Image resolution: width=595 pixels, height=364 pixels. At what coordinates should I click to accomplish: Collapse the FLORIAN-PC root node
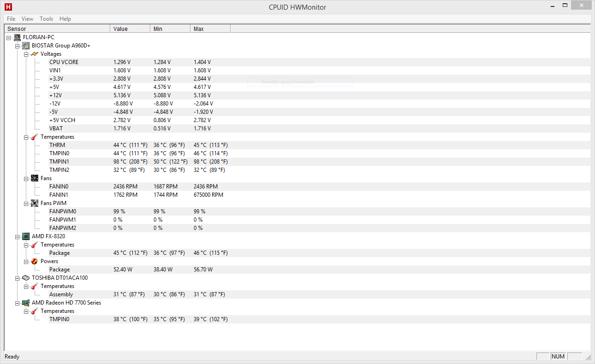9,38
